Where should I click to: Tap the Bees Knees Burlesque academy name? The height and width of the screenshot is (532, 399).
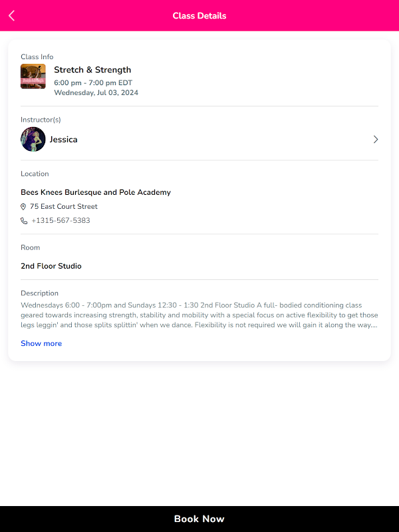point(96,192)
